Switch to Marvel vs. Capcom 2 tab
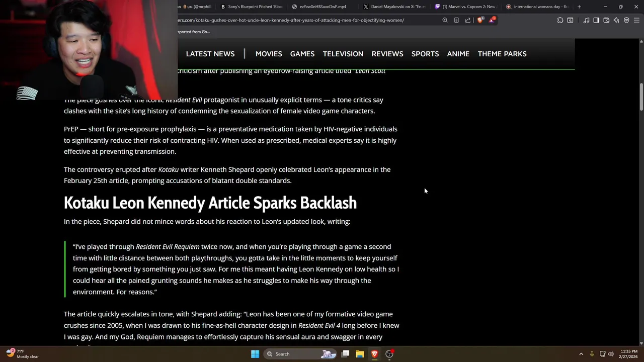 [x=466, y=7]
